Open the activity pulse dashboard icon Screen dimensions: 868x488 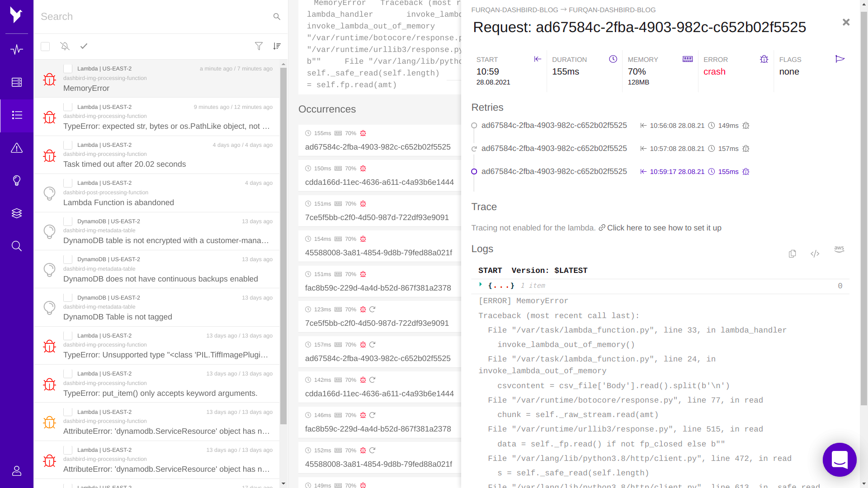17,49
